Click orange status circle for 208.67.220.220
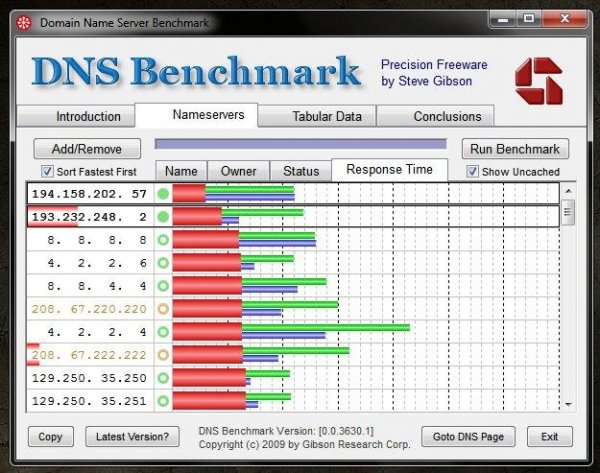600x473 pixels. (x=163, y=309)
